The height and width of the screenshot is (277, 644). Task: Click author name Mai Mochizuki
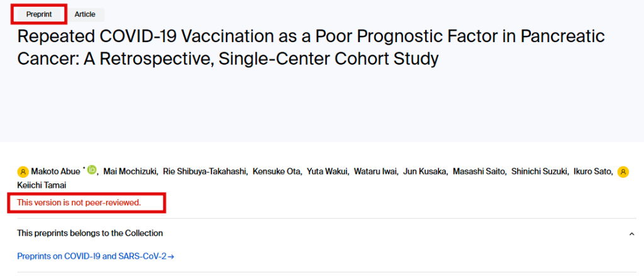point(130,171)
